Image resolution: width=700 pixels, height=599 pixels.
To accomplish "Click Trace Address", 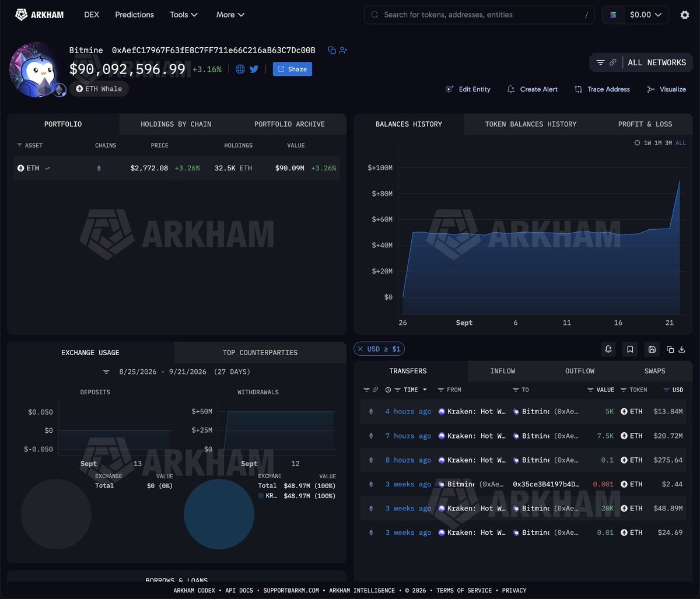I will pos(602,89).
